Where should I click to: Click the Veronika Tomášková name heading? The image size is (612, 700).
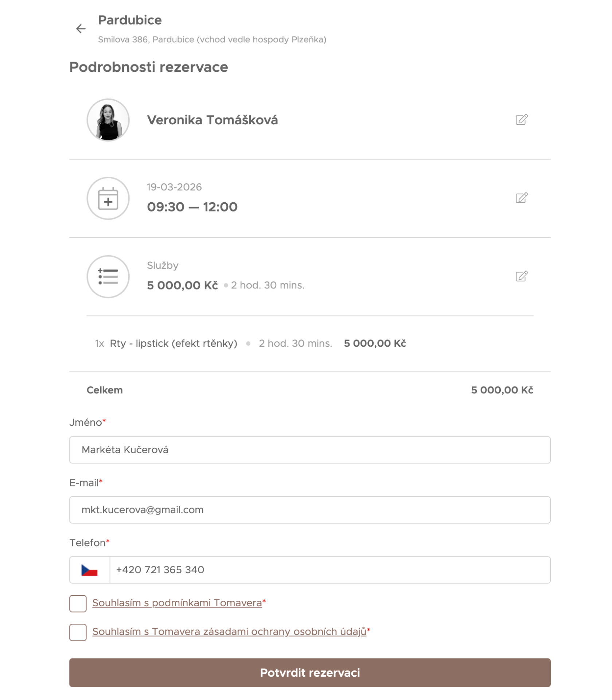pos(212,120)
